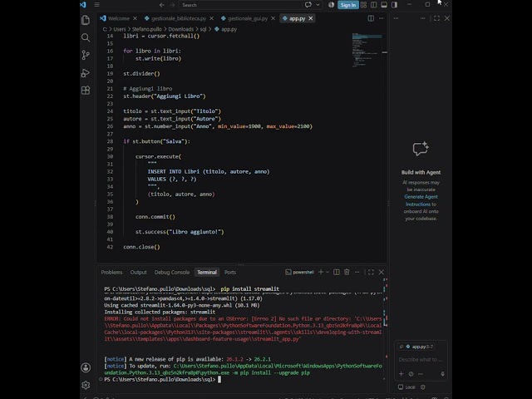The image size is (532, 399).
Task: Open the Local session target selector
Action: (406, 387)
